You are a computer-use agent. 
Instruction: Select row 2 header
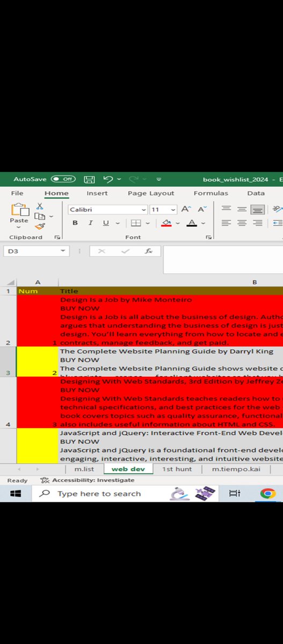tap(8, 321)
